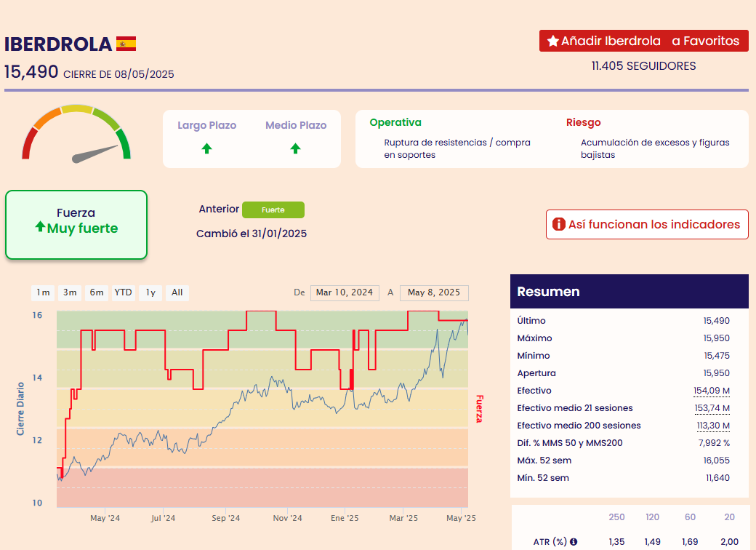
Task: Click the ATR value 2,00
Action: click(x=730, y=542)
